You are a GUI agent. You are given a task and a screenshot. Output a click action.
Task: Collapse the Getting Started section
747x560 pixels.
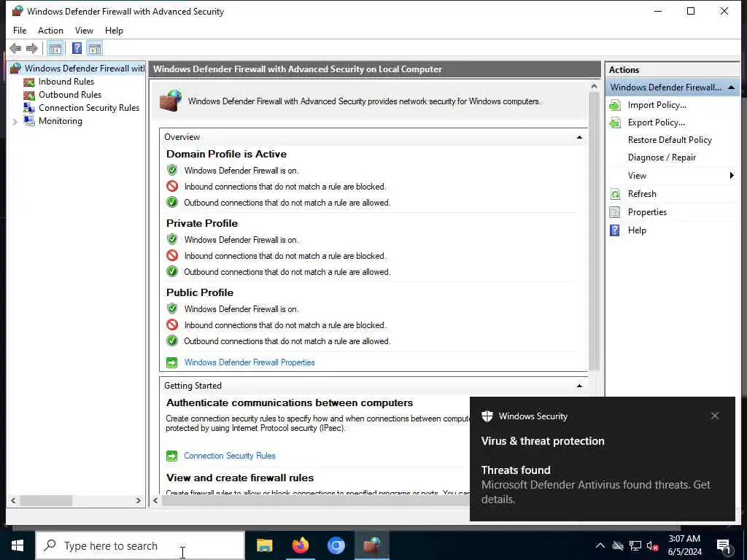(x=579, y=386)
